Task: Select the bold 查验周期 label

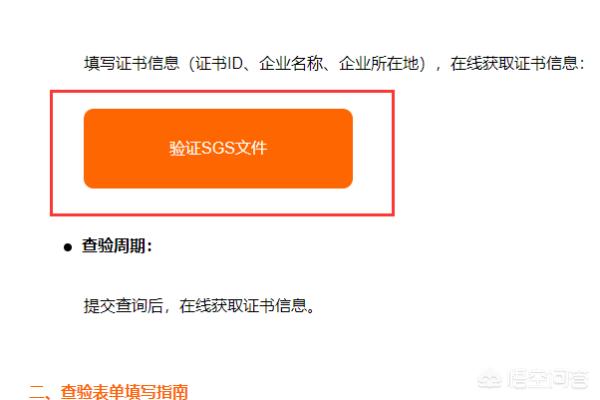Action: coord(114,246)
